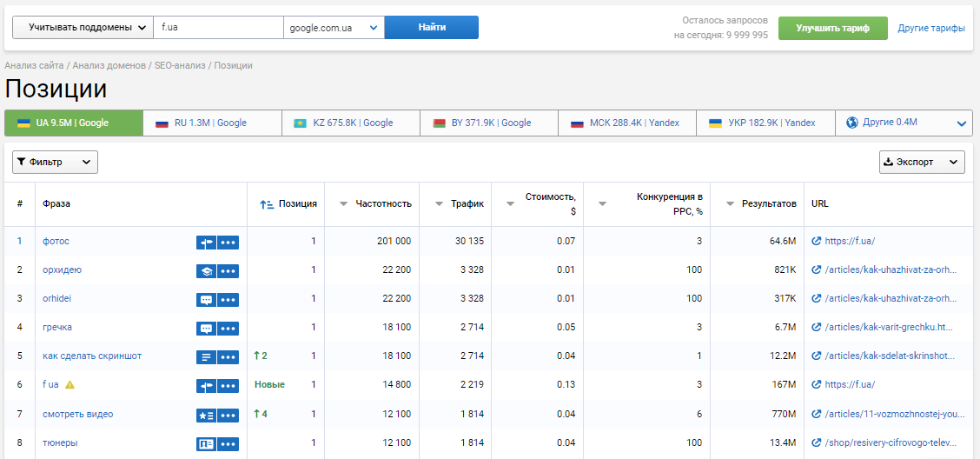Screen dimensions: 980x459
Task: Open the three-dots menu for как сделать скриншот
Action: point(228,357)
